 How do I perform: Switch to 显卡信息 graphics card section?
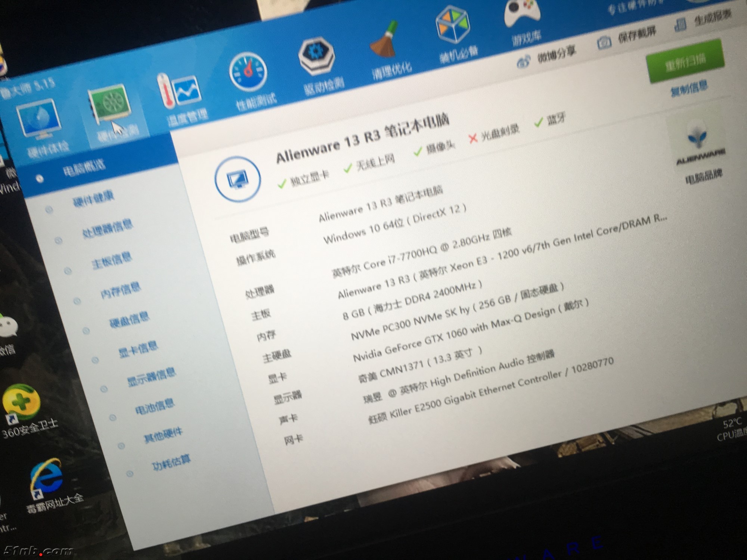pyautogui.click(x=138, y=349)
